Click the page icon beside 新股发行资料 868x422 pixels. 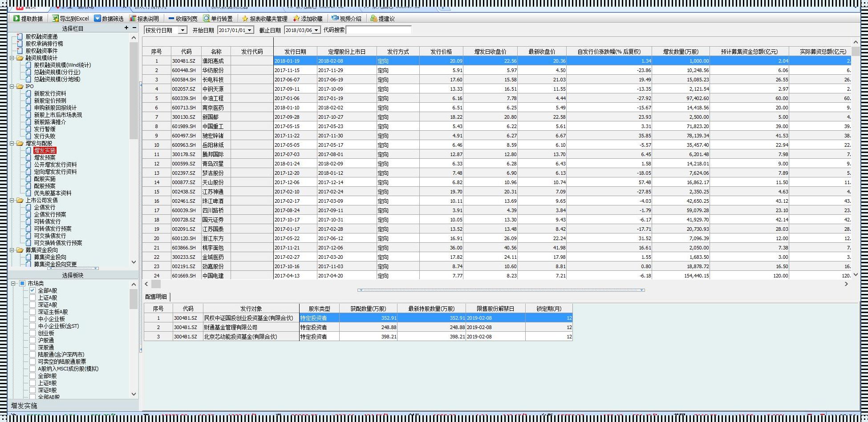(28, 93)
